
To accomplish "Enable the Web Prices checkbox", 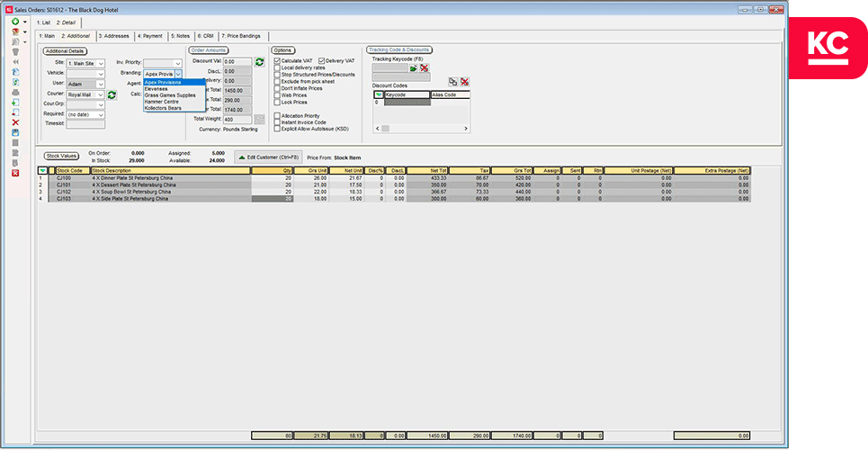I will tap(277, 95).
